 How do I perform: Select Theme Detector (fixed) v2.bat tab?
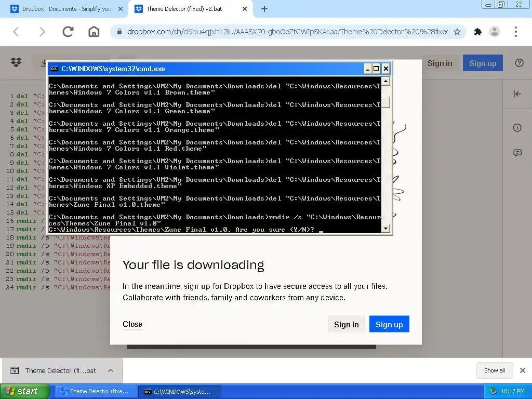point(190,9)
